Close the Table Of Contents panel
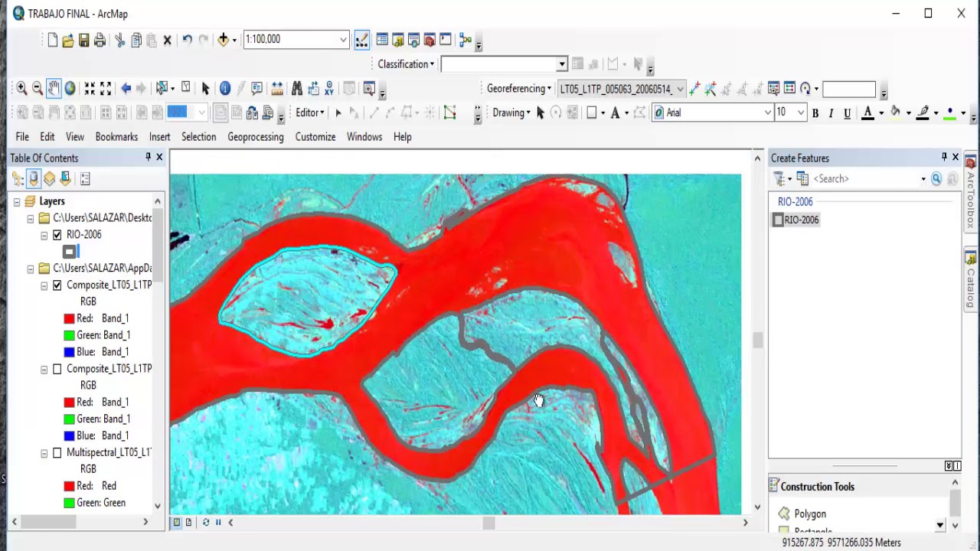Screen dimensions: 980x551 pos(159,157)
